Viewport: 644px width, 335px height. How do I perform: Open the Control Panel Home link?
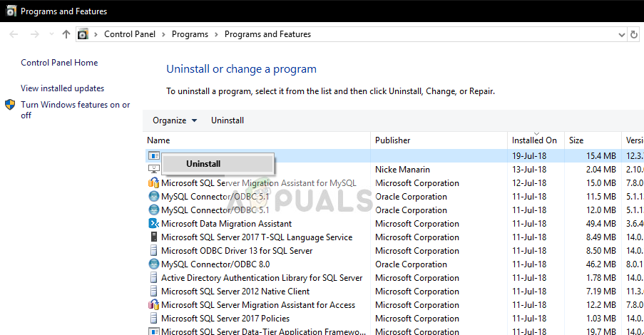[60, 63]
